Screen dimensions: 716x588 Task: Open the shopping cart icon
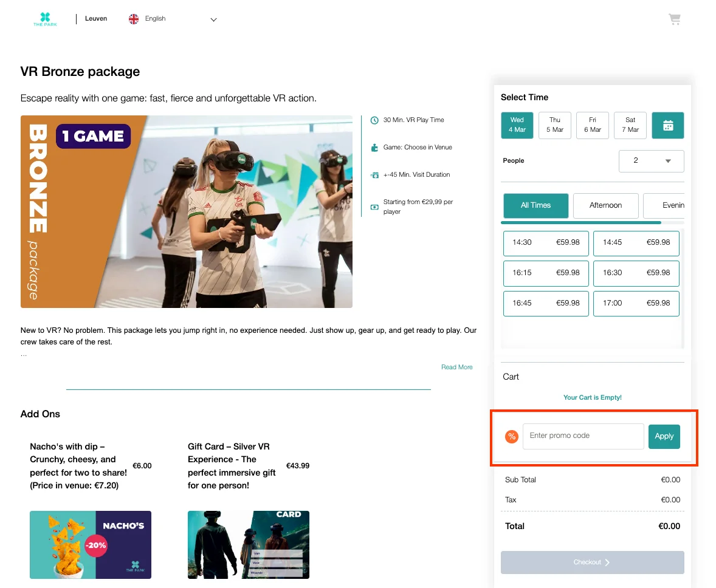coord(674,19)
